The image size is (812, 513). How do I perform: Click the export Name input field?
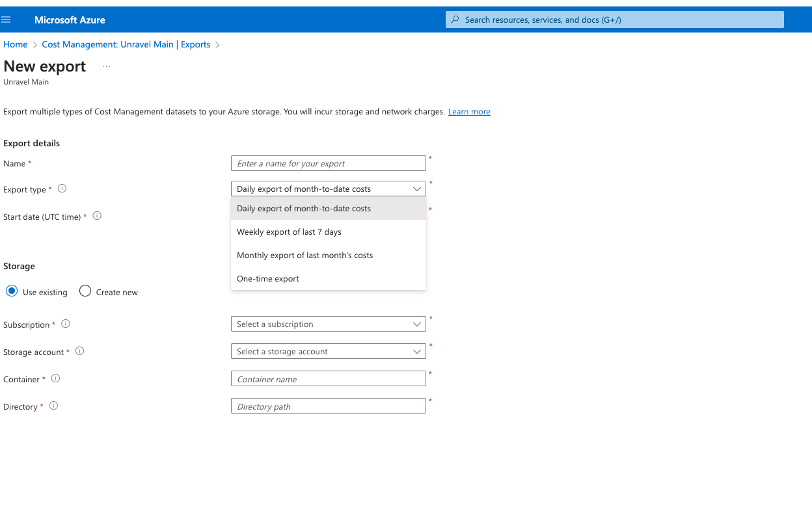pyautogui.click(x=328, y=163)
